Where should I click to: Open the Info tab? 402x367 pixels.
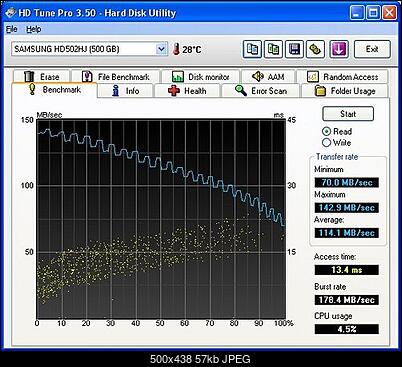pyautogui.click(x=125, y=91)
